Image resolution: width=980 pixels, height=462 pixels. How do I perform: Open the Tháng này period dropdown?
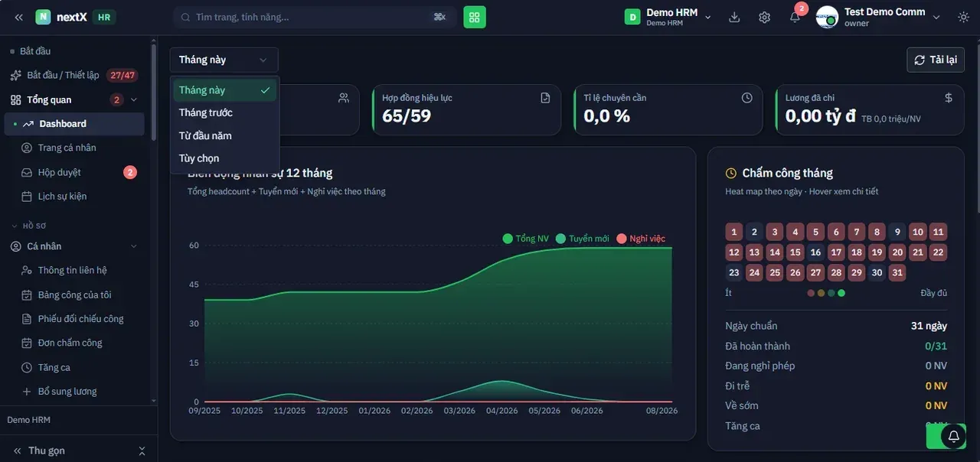click(x=224, y=60)
